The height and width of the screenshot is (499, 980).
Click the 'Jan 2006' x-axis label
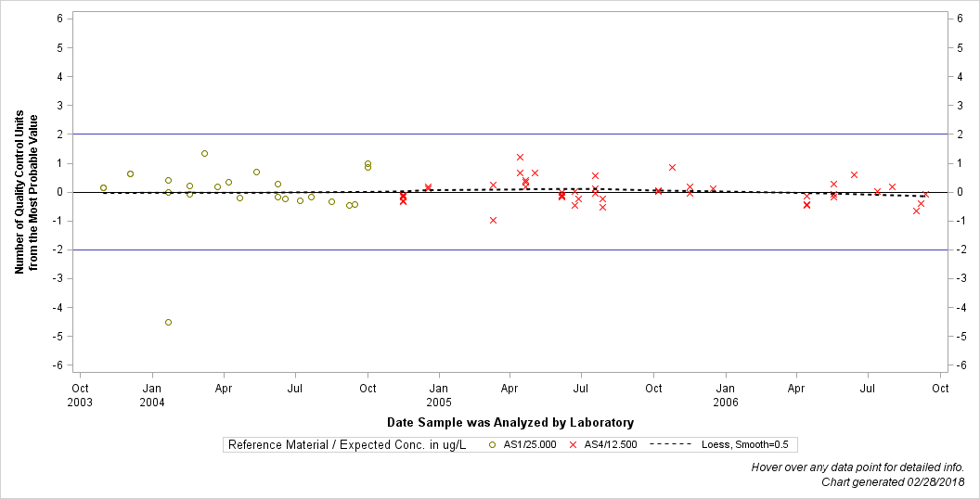point(726,395)
